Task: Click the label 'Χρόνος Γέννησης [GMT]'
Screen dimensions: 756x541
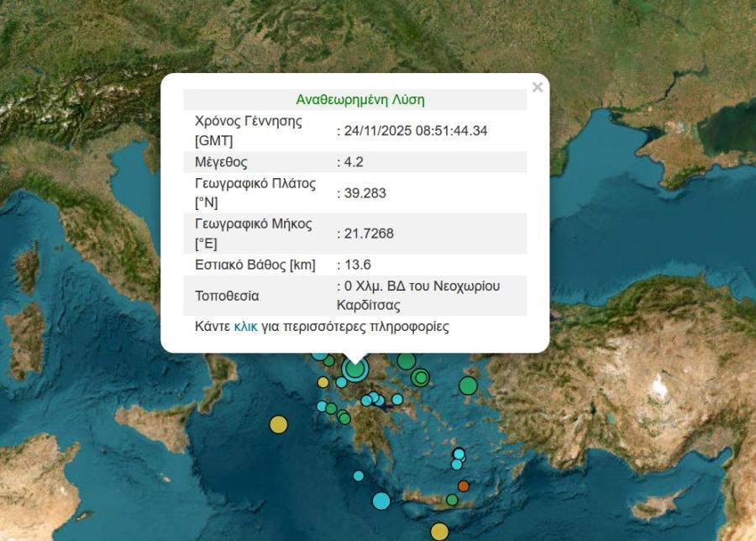Action: pos(249,131)
